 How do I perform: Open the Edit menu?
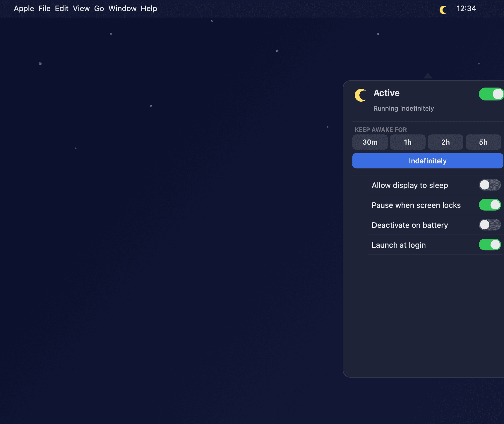62,8
